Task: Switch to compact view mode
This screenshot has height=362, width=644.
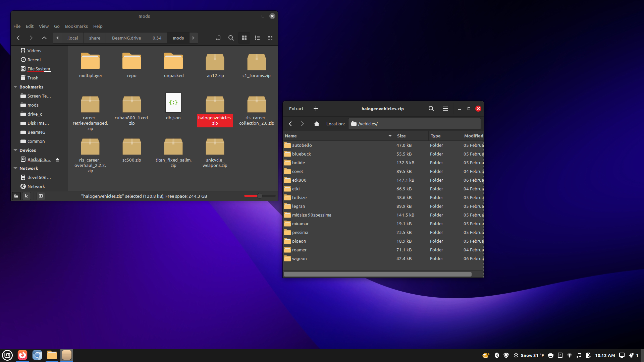Action: (270, 38)
